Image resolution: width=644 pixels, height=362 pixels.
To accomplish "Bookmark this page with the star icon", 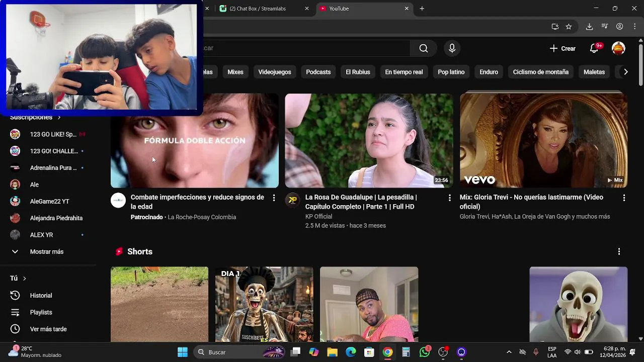I will click(x=569, y=27).
